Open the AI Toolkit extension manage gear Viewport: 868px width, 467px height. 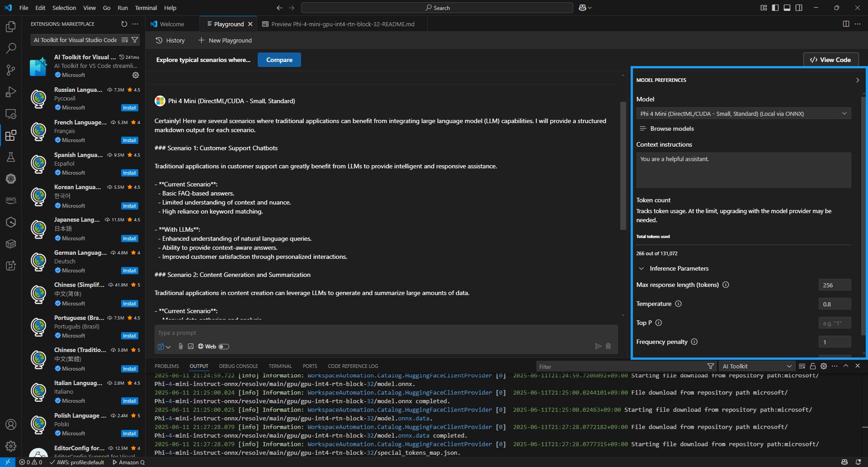[135, 75]
